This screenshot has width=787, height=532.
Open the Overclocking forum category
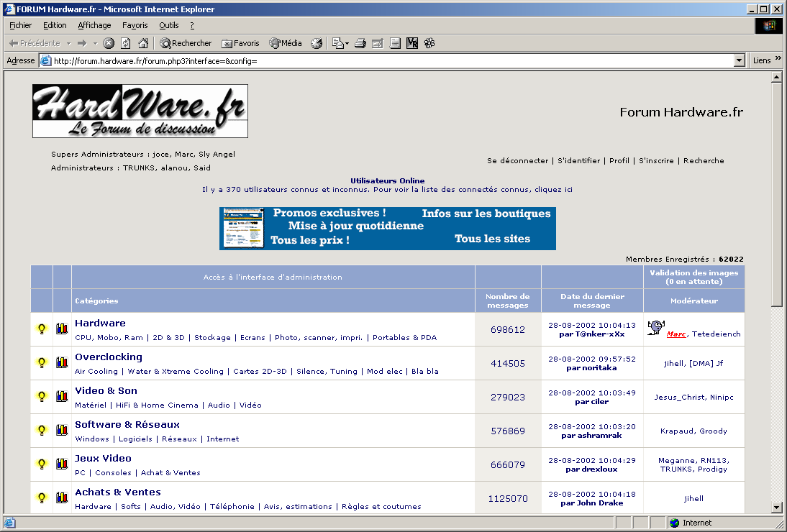(109, 357)
